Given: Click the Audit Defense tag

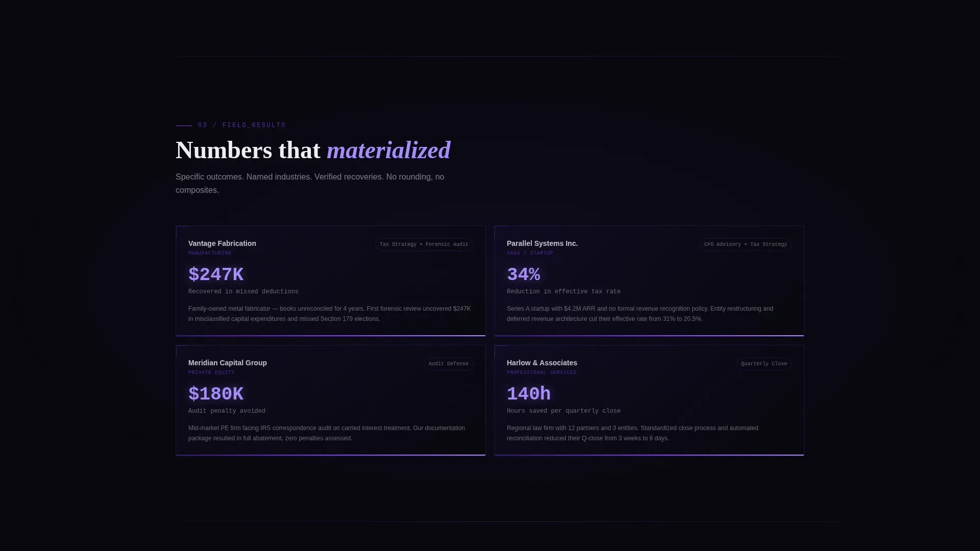Looking at the screenshot, I should tap(448, 364).
